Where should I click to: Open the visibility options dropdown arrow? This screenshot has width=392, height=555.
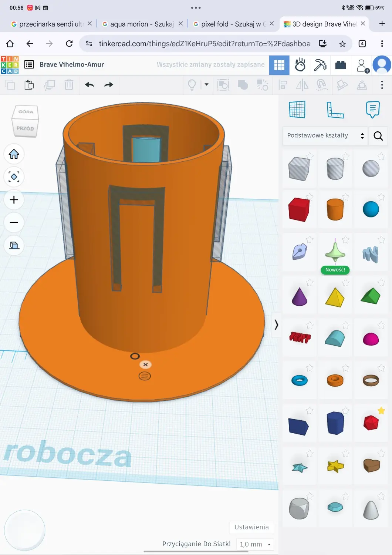tap(206, 85)
